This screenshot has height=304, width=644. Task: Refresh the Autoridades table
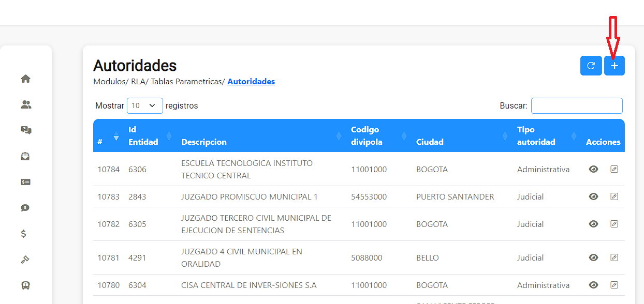[x=591, y=66]
